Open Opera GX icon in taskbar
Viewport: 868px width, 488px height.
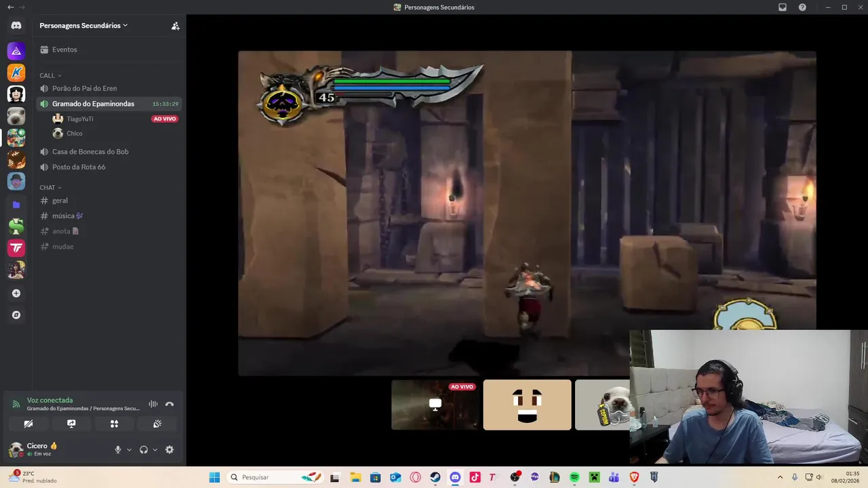(415, 477)
